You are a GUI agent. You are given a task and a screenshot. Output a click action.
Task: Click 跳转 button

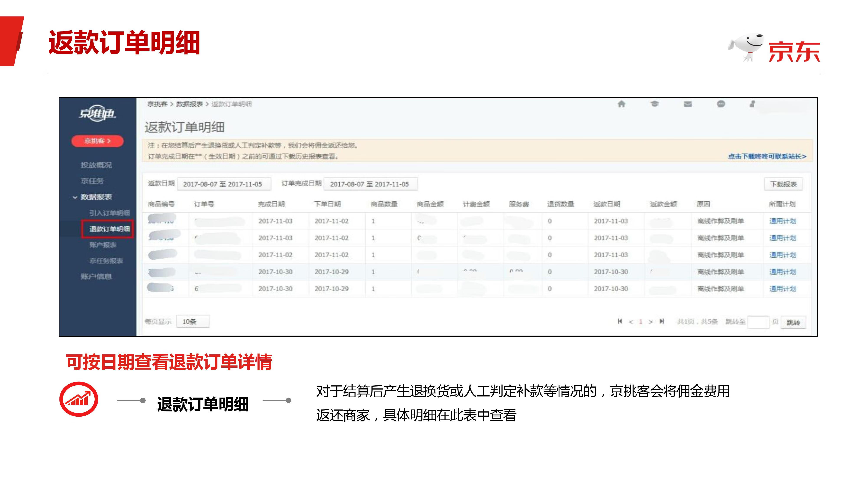tap(793, 322)
